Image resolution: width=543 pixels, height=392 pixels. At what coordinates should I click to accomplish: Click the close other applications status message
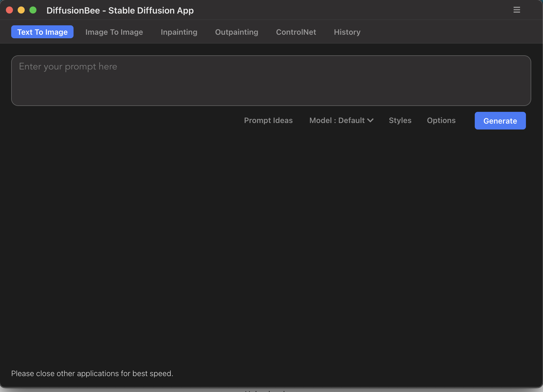[x=92, y=373]
